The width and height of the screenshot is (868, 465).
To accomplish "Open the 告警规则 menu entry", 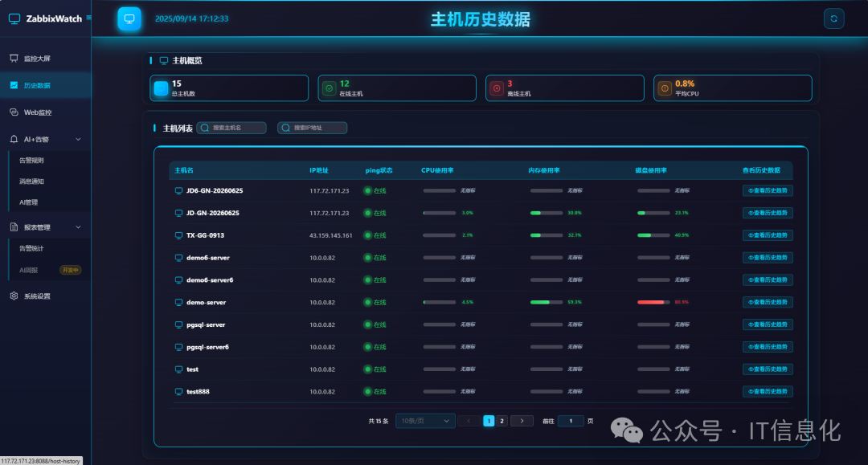I will [x=32, y=161].
